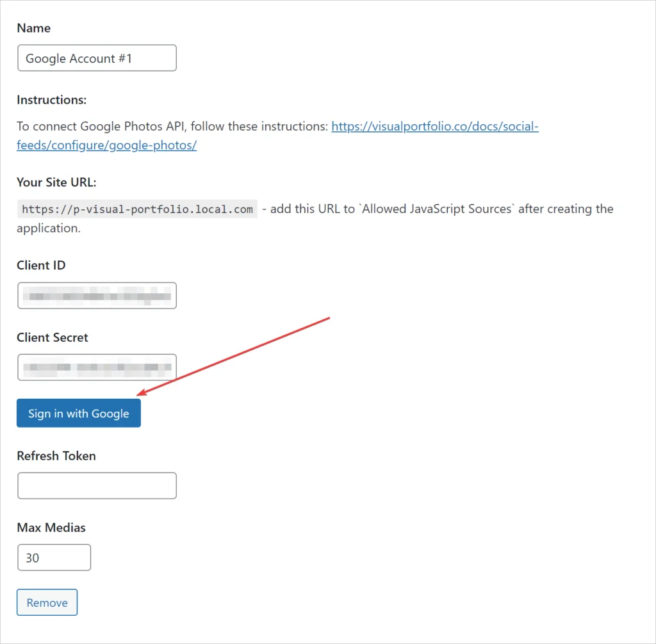The height and width of the screenshot is (644, 656).
Task: Focus the Client Secret field
Action: [97, 367]
